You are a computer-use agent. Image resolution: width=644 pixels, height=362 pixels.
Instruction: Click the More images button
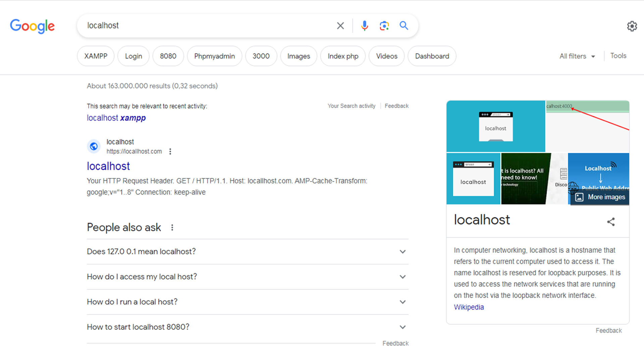pyautogui.click(x=600, y=197)
